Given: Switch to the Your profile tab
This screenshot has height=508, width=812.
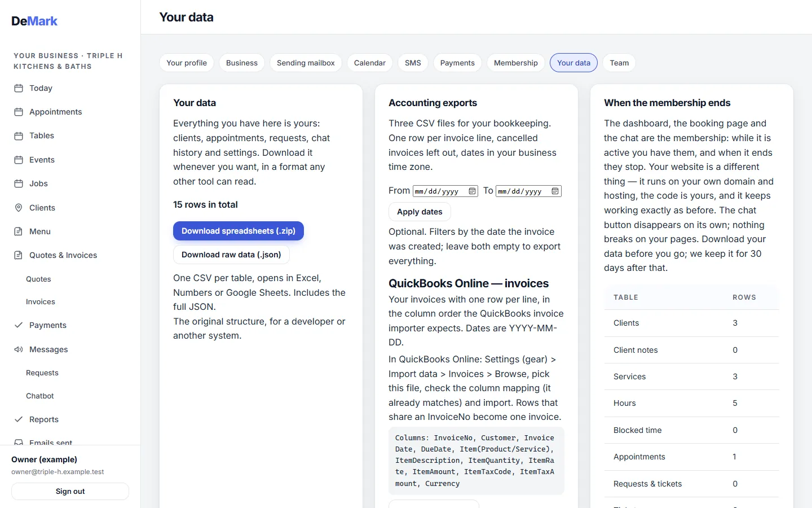Looking at the screenshot, I should coord(187,63).
